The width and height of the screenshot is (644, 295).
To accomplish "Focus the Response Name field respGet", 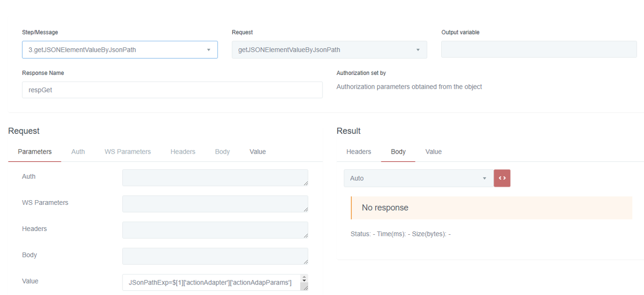I will click(x=172, y=90).
